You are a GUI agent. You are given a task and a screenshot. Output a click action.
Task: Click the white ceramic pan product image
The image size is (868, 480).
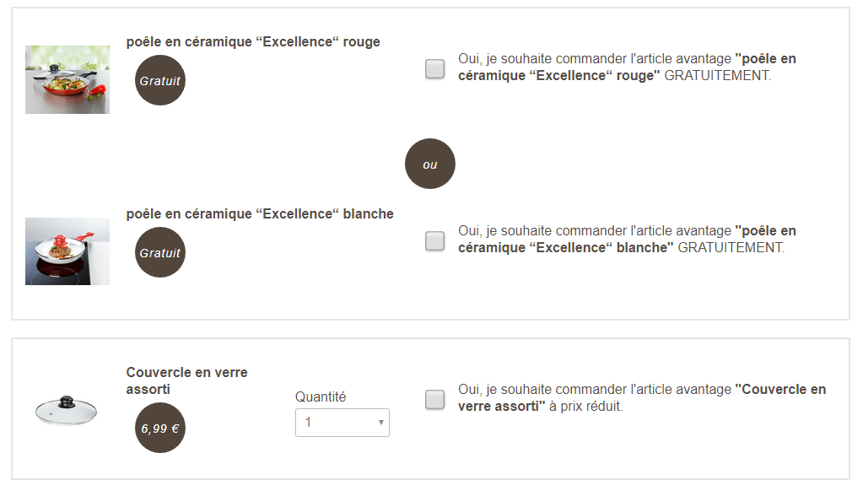click(x=67, y=251)
